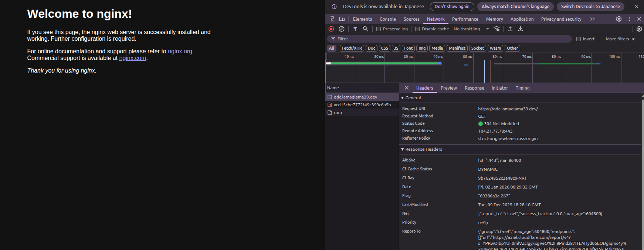
Task: Filter requests by JS type
Action: tap(396, 48)
